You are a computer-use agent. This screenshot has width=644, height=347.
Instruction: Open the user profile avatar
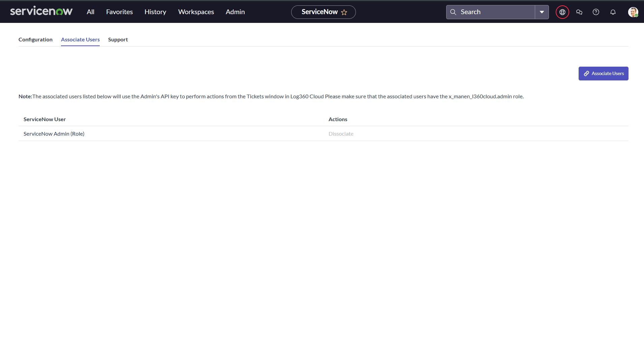pos(633,12)
